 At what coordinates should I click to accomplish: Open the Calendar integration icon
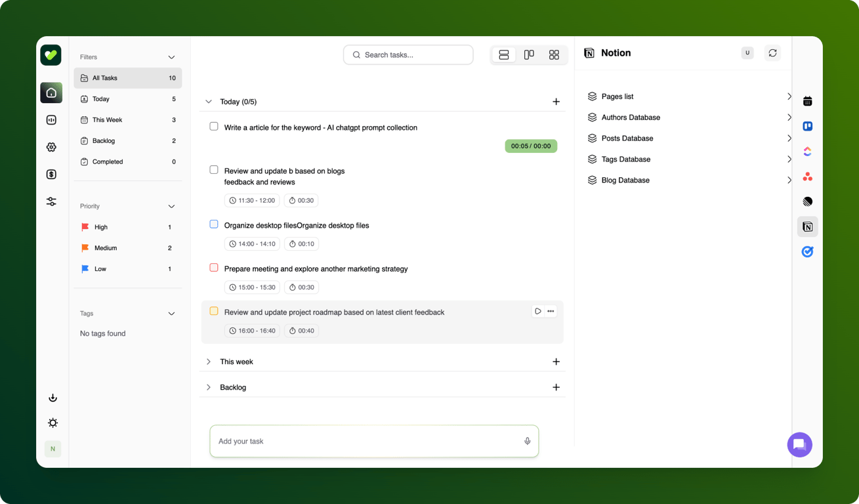click(807, 101)
